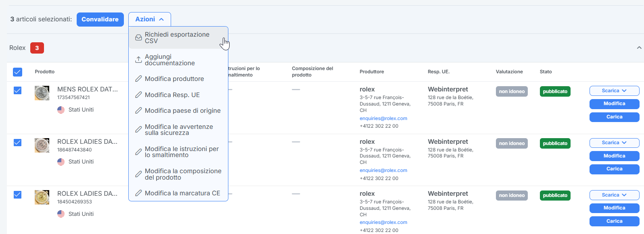Click Modifica button for product 186487443840
The width and height of the screenshot is (644, 234).
coord(615,156)
